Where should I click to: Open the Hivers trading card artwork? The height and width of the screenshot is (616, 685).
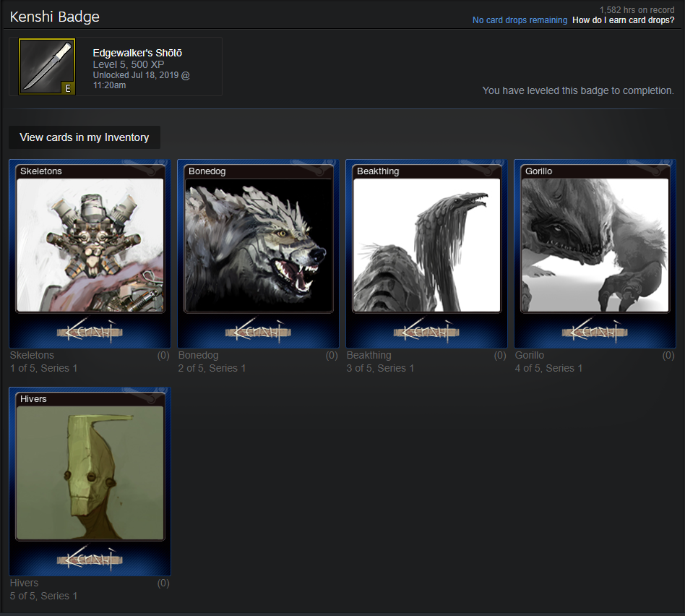[90, 473]
